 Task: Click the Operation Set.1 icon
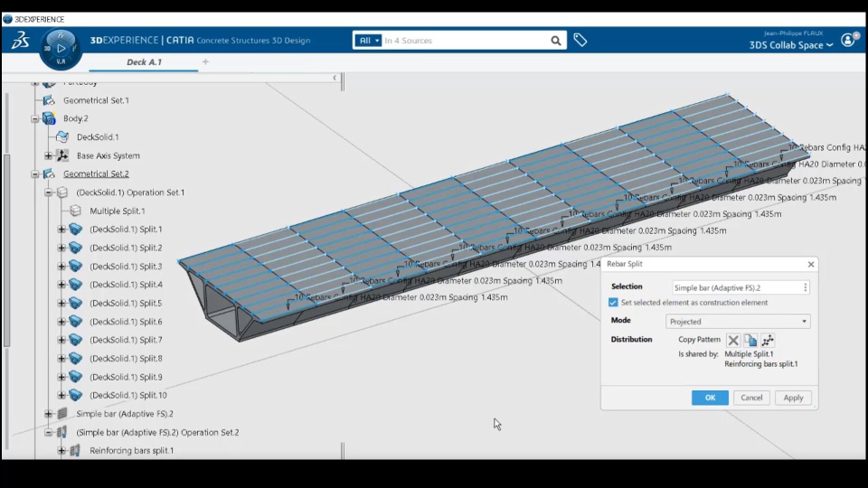coord(62,192)
